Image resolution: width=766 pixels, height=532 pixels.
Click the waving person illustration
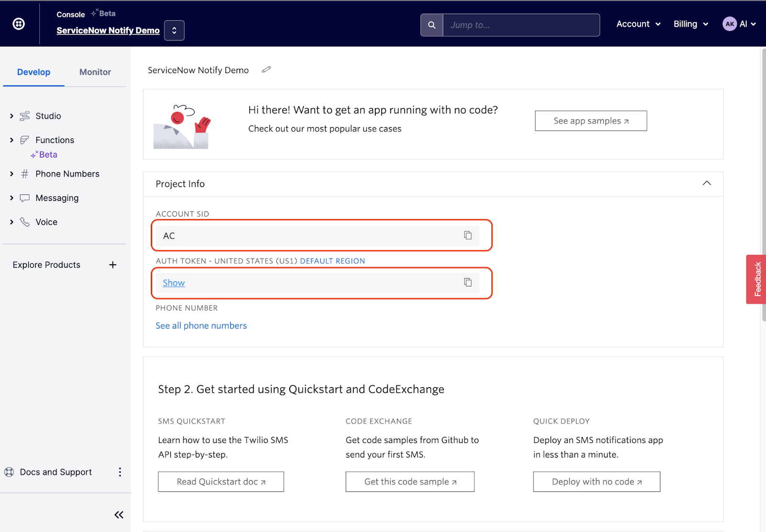pyautogui.click(x=182, y=127)
